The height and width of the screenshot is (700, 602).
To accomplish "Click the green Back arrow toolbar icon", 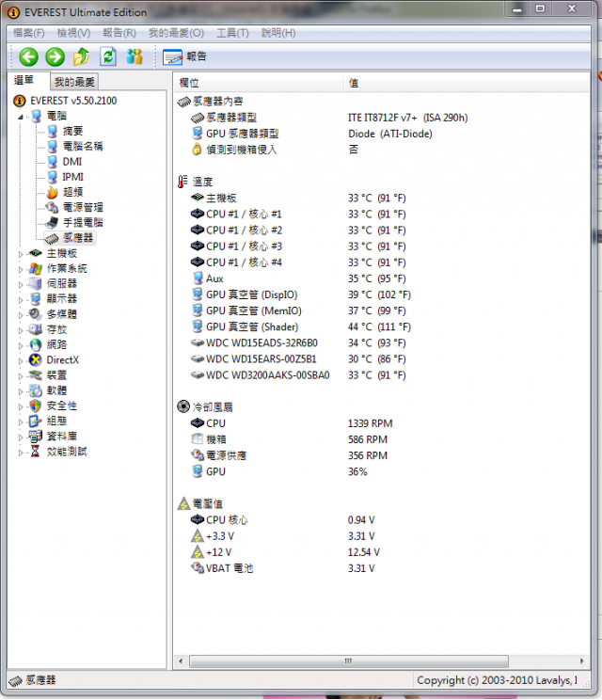I will tap(28, 56).
